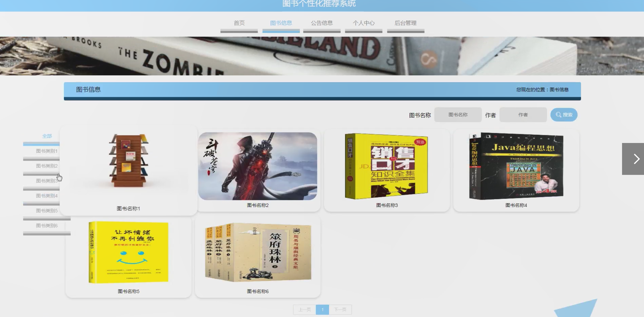Screen dimensions: 644x317
Task: Go to the 首页 navigation tab
Action: pos(239,23)
